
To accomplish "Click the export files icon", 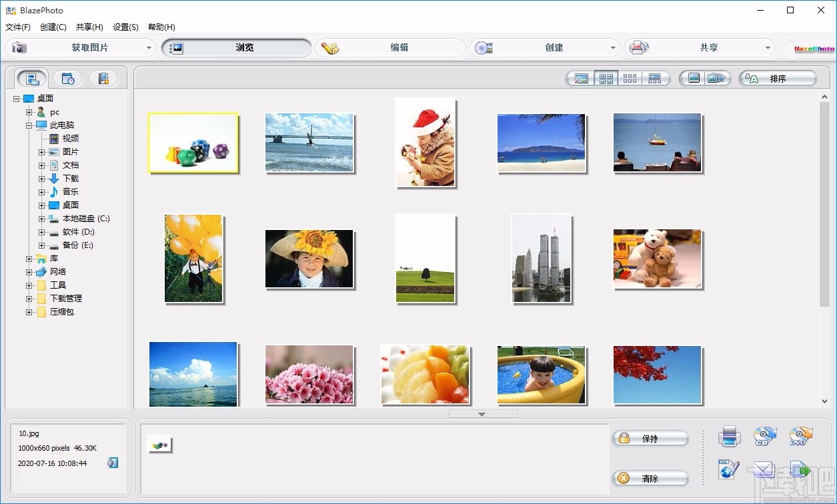I will pyautogui.click(x=800, y=470).
